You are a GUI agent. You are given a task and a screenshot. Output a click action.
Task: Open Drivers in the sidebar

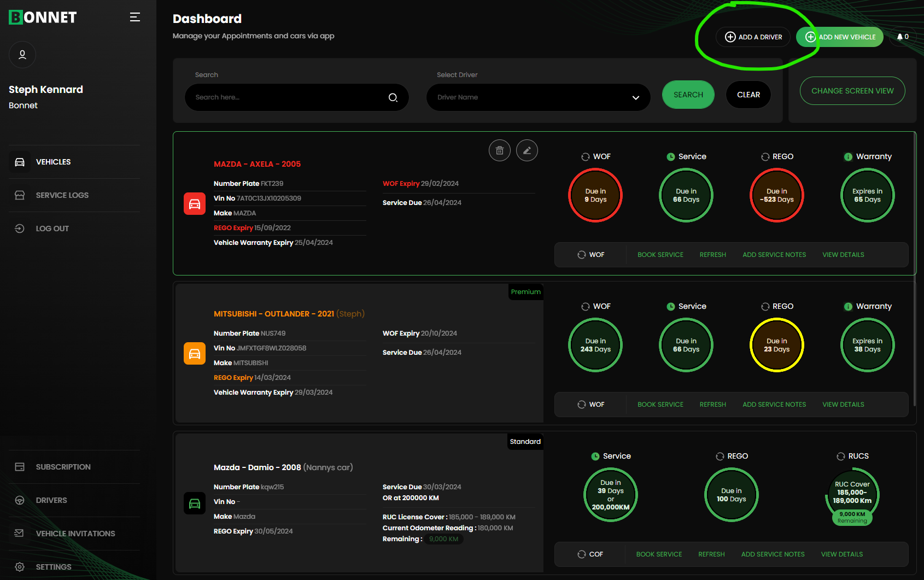[74, 500]
